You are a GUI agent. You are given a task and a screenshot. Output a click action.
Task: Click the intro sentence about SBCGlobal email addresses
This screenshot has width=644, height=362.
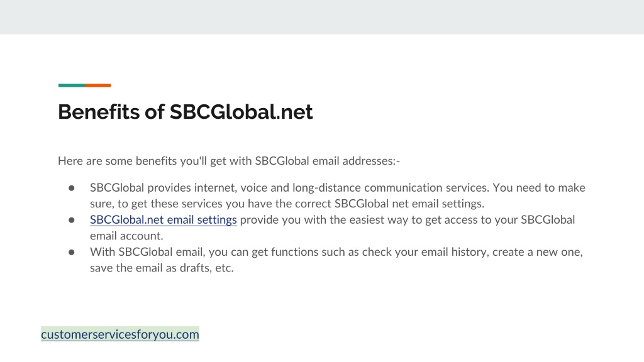(229, 161)
